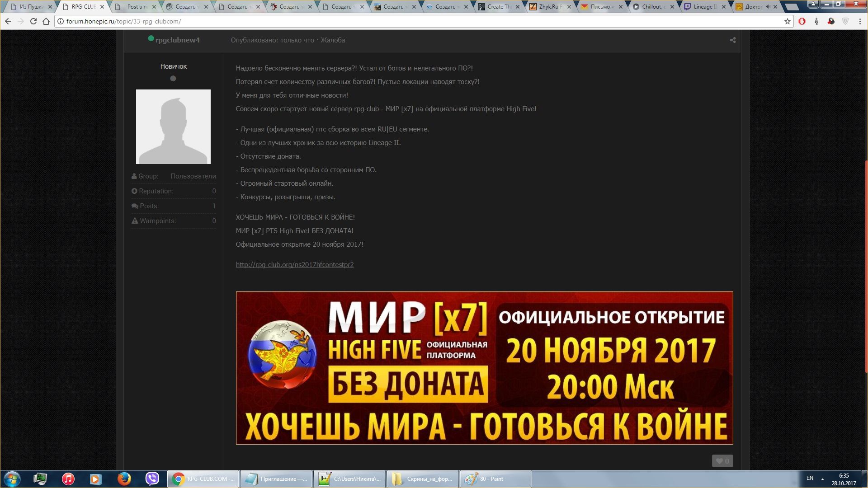Open the rpg-club.org contest link
Image resolution: width=868 pixels, height=488 pixels.
294,265
